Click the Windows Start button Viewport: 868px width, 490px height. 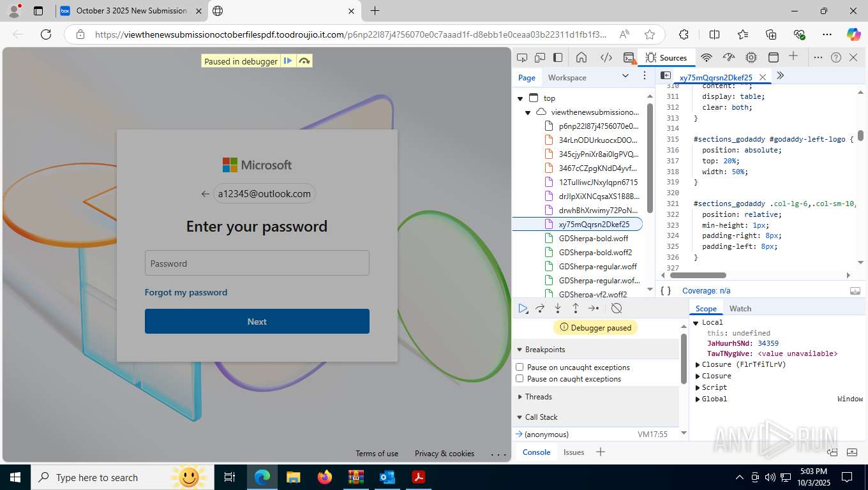15,477
